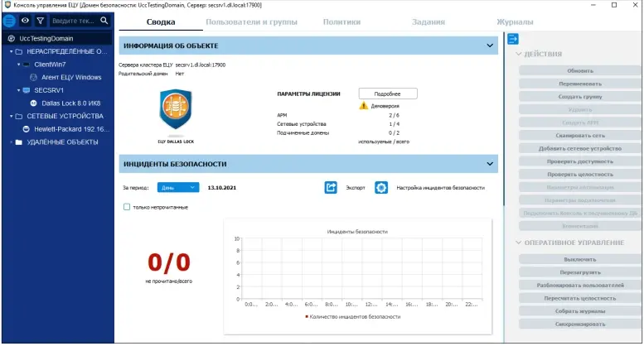Viewport: 644px width, 346px height.
Task: Collapse the right actions panel with arrow icon
Action: click(x=513, y=38)
